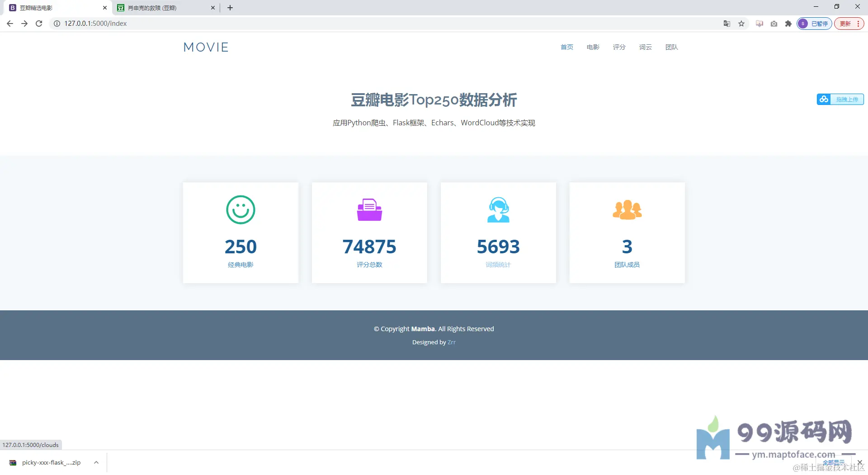Image resolution: width=868 pixels, height=475 pixels.
Task: Reload the current page
Action: point(39,24)
